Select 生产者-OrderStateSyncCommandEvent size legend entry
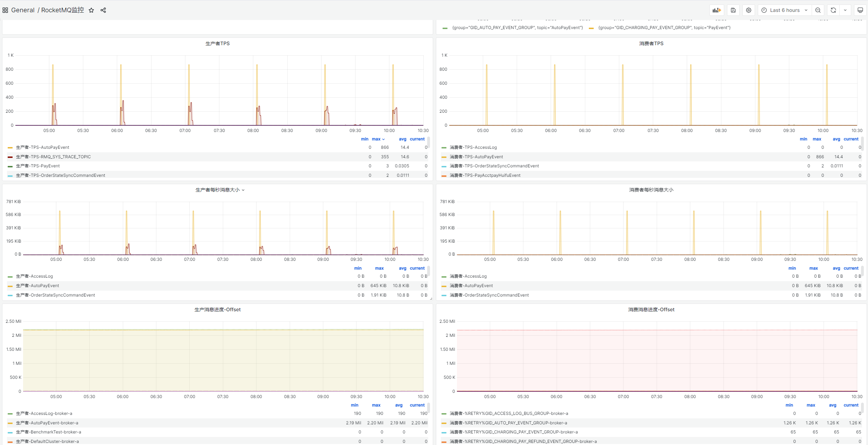Viewport: 868px width, 445px height. pos(55,295)
